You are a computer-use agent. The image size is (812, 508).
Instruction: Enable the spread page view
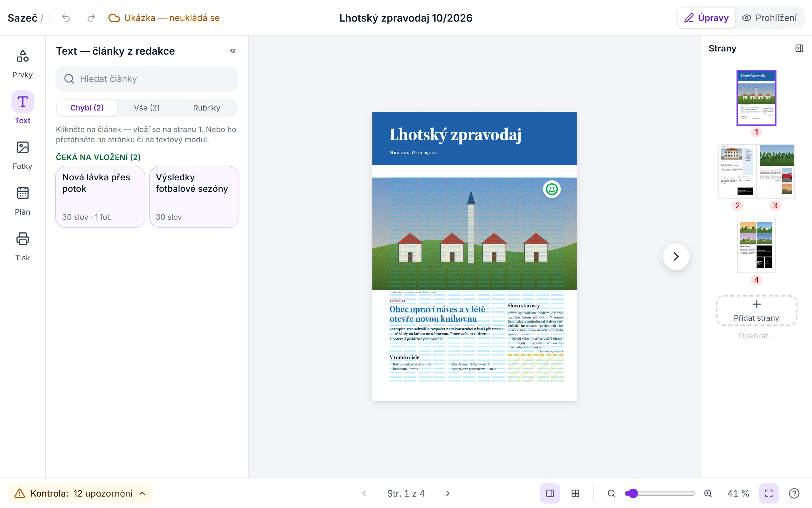tap(550, 493)
